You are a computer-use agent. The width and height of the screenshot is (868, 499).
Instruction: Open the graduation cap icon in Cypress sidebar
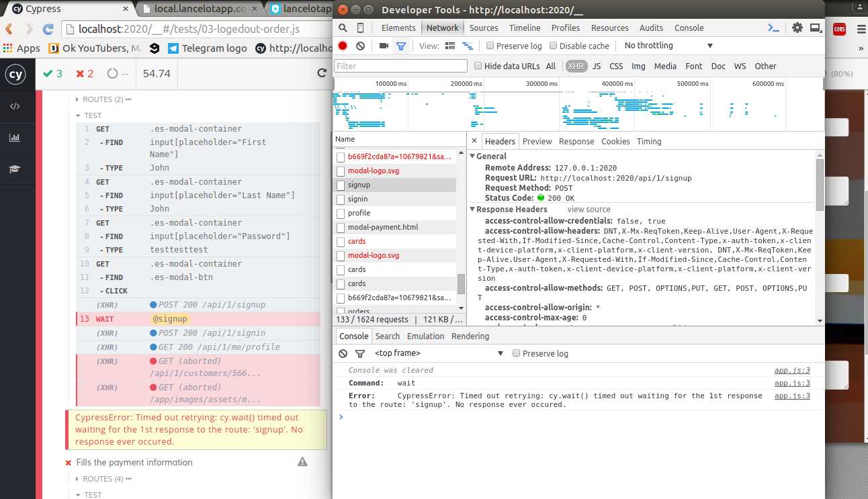pyautogui.click(x=14, y=169)
